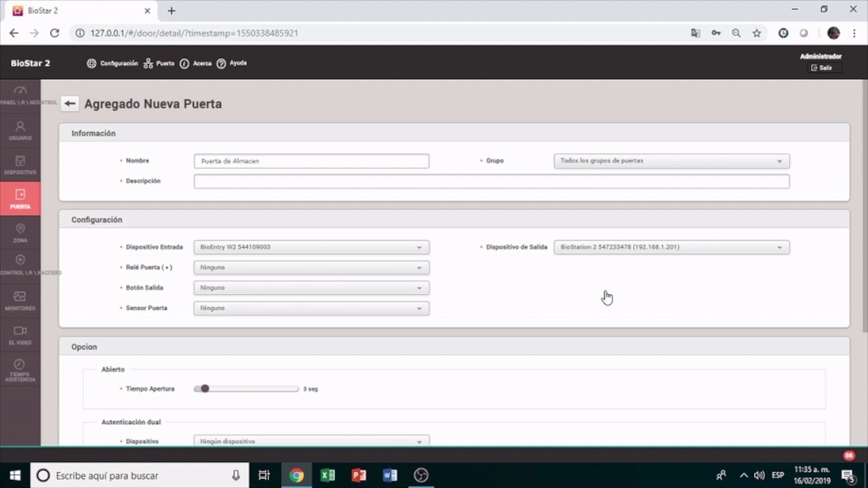The height and width of the screenshot is (488, 868).
Task: Open the Usuario sidebar section
Action: 20,130
